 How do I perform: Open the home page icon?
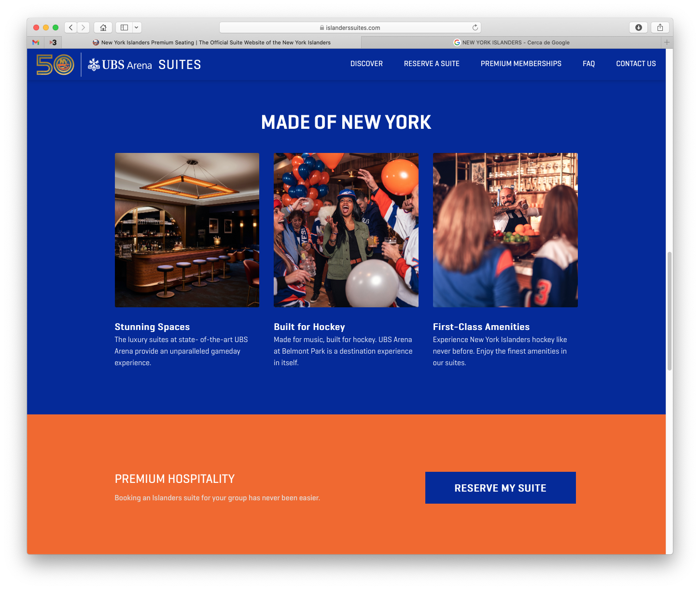[x=103, y=27]
